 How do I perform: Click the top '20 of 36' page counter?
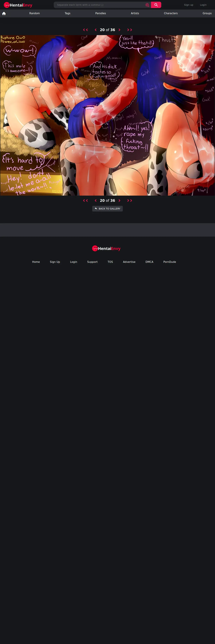pyautogui.click(x=107, y=30)
